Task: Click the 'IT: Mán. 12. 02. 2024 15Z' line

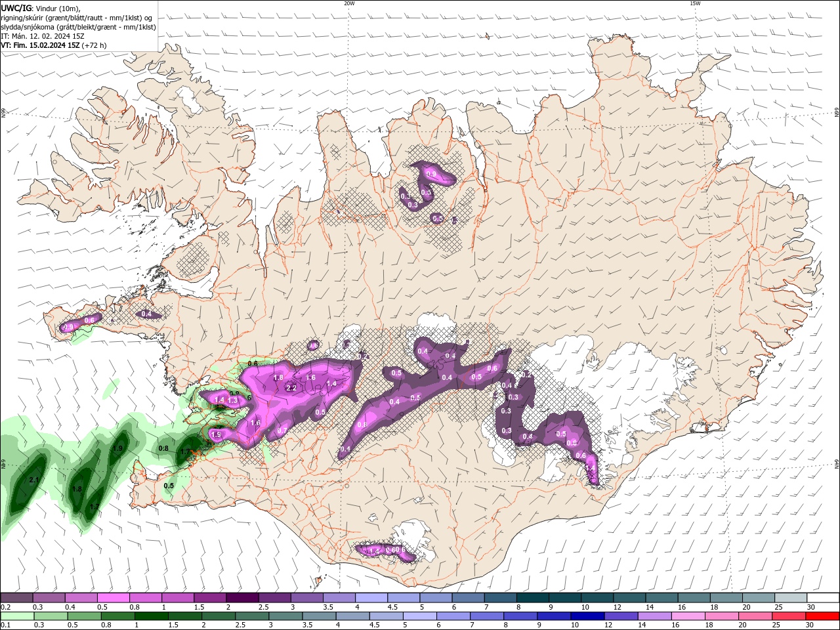Action: (x=43, y=36)
